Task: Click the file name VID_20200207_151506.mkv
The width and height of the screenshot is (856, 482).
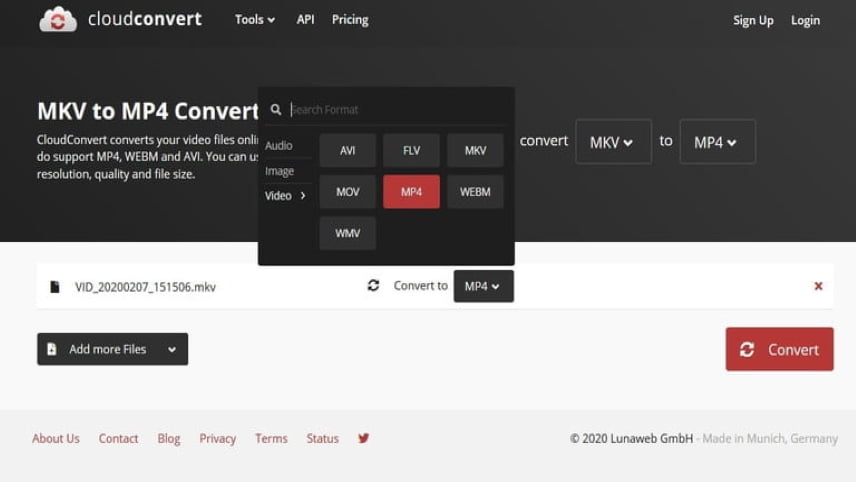Action: point(145,287)
